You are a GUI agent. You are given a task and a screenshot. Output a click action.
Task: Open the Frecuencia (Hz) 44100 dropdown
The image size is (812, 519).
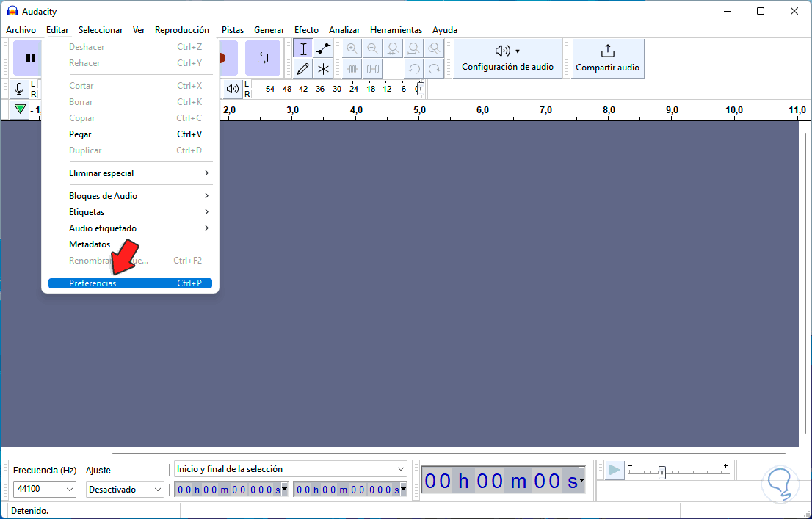tap(45, 489)
